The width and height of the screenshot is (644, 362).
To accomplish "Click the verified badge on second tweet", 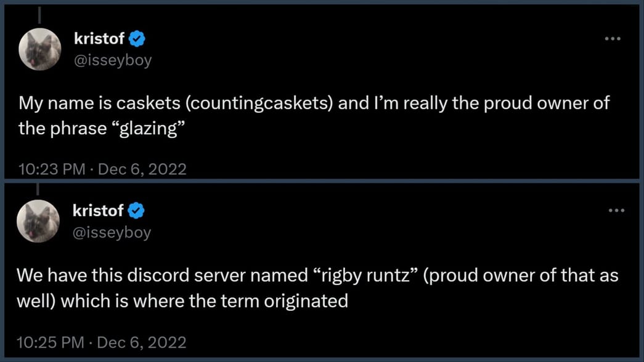I will [x=136, y=211].
